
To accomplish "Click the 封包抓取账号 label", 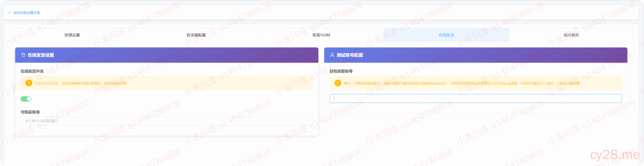I will click(341, 71).
